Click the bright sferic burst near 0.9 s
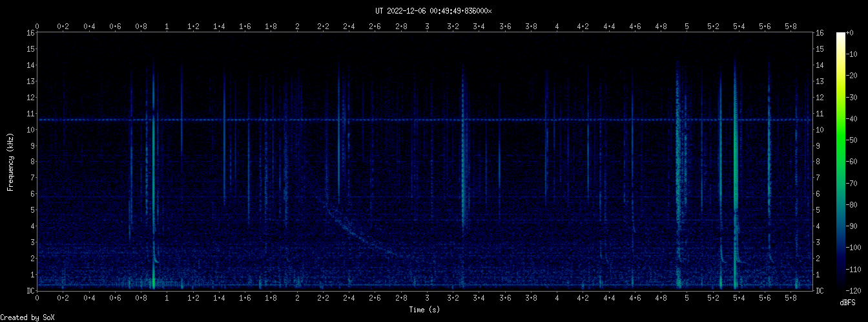The width and height of the screenshot is (868, 322). coord(153,175)
